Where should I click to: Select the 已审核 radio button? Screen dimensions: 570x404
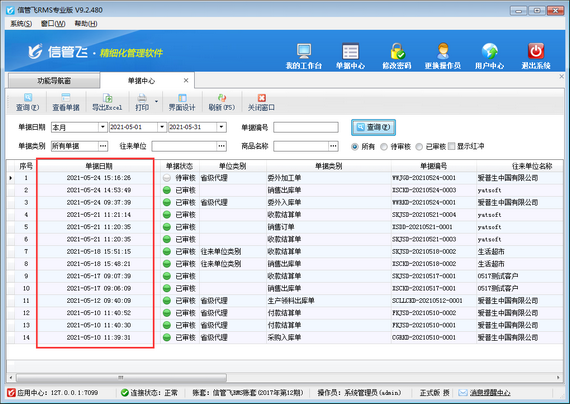(x=419, y=147)
